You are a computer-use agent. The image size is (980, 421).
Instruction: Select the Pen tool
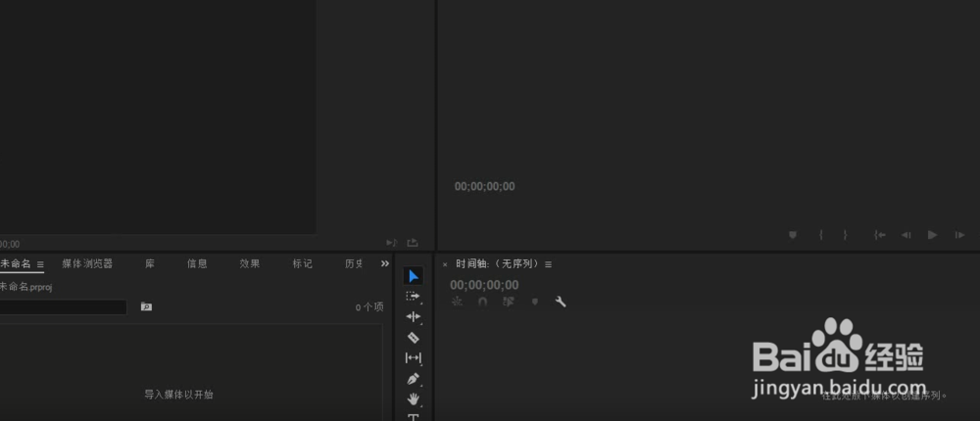coord(414,379)
